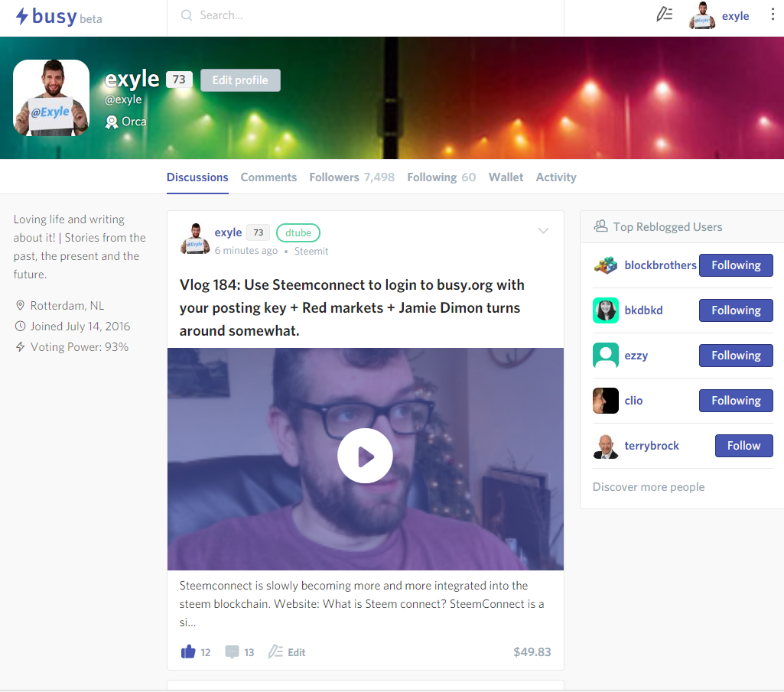
Task: Click the joined date clock icon
Action: pyautogui.click(x=20, y=327)
